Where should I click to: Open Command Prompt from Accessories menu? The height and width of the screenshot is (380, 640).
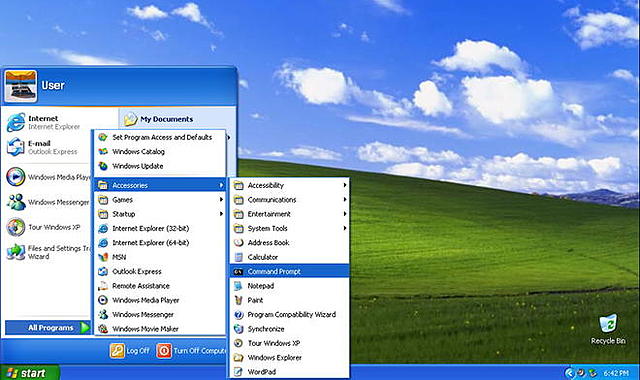[289, 271]
